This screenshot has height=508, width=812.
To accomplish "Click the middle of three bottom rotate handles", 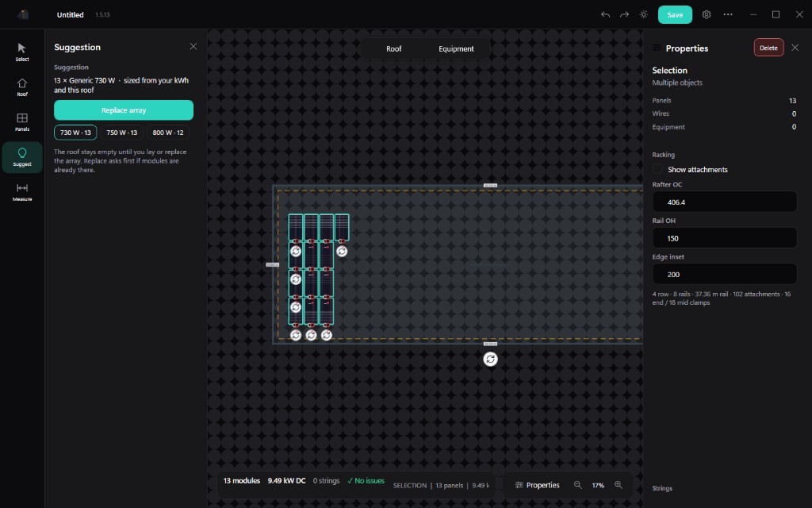I will (x=311, y=336).
